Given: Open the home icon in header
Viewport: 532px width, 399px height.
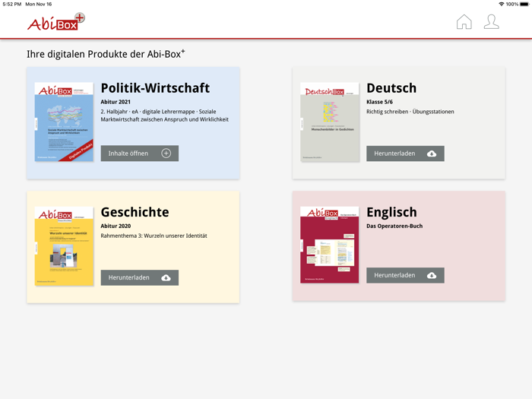Looking at the screenshot, I should coord(464,22).
